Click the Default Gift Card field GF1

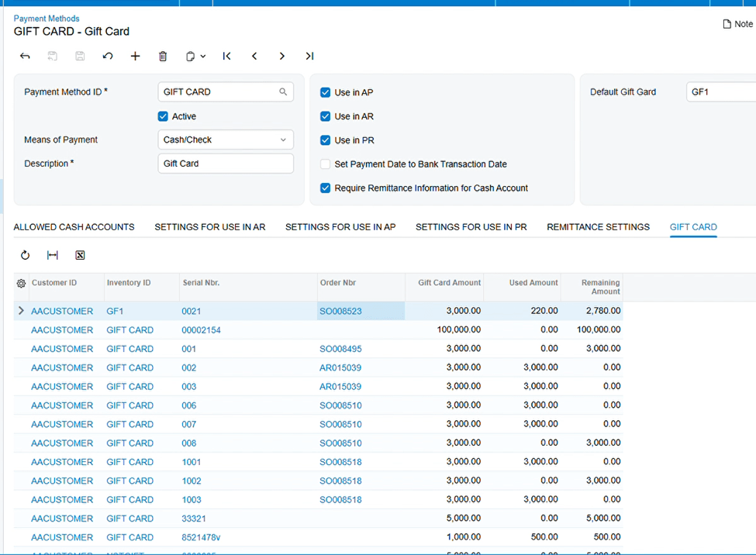(721, 91)
